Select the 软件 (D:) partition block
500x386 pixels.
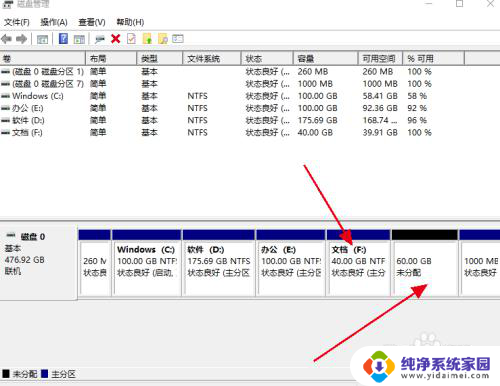[219, 263]
